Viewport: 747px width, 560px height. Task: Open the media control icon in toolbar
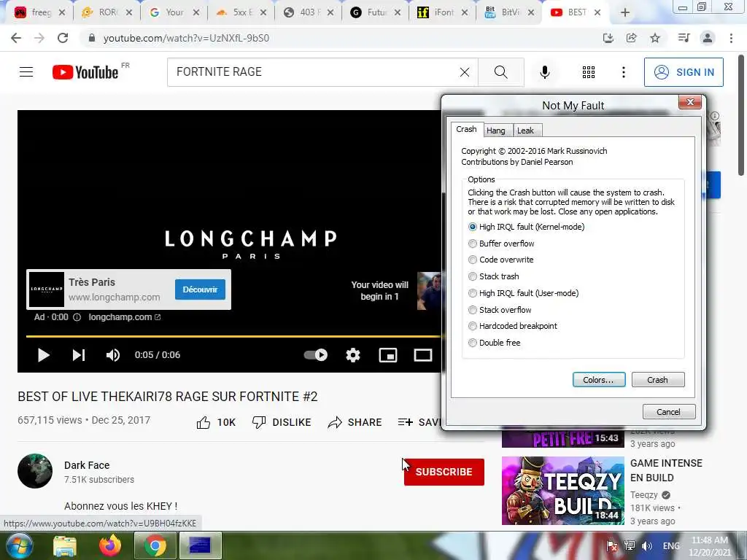coord(684,38)
